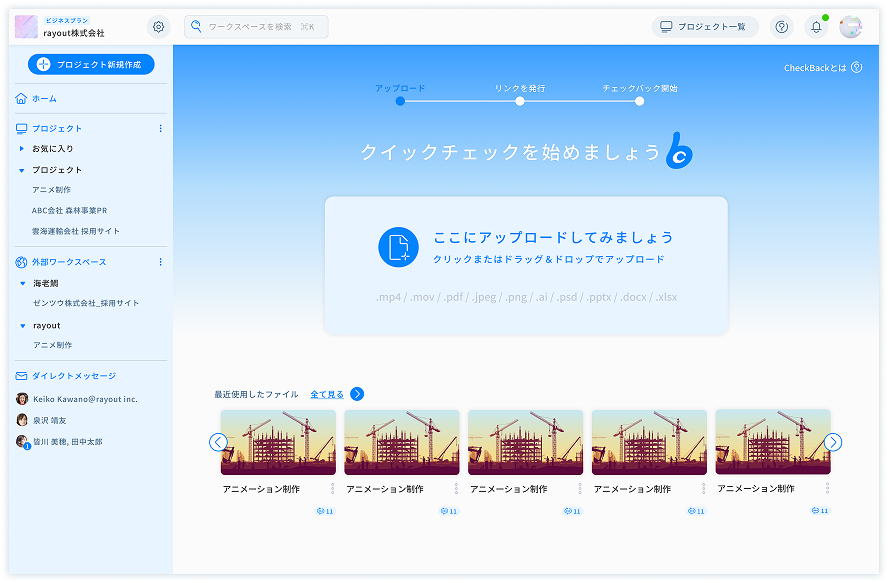Open options menu of second アニメーション制作 card
Viewport: 888px width, 583px height.
[x=456, y=488]
